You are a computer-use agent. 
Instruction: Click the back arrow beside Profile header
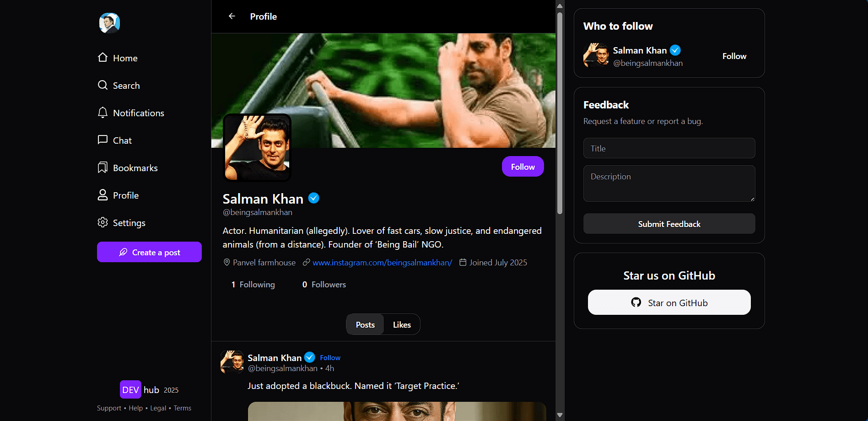pyautogui.click(x=232, y=16)
